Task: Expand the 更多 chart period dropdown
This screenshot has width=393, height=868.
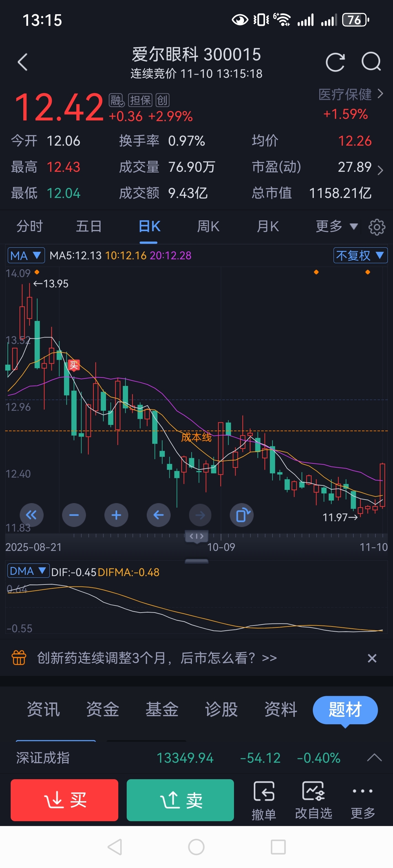Action: click(336, 226)
